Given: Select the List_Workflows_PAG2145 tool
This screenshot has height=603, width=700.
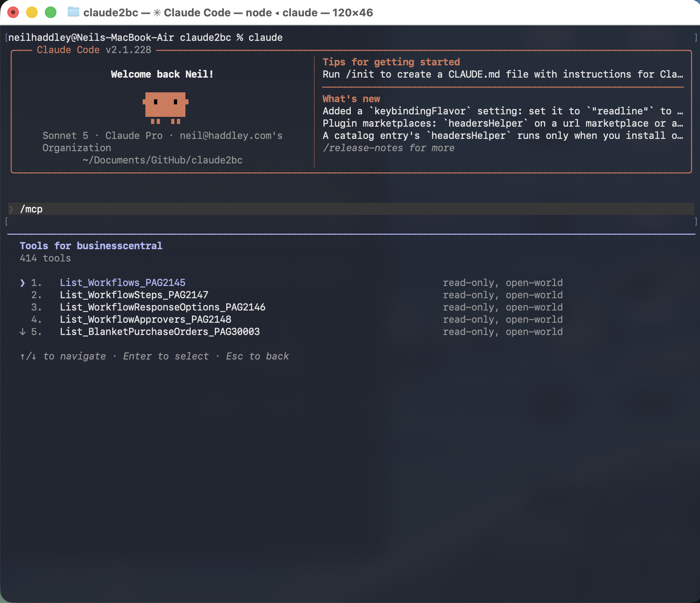Looking at the screenshot, I should pyautogui.click(x=123, y=283).
